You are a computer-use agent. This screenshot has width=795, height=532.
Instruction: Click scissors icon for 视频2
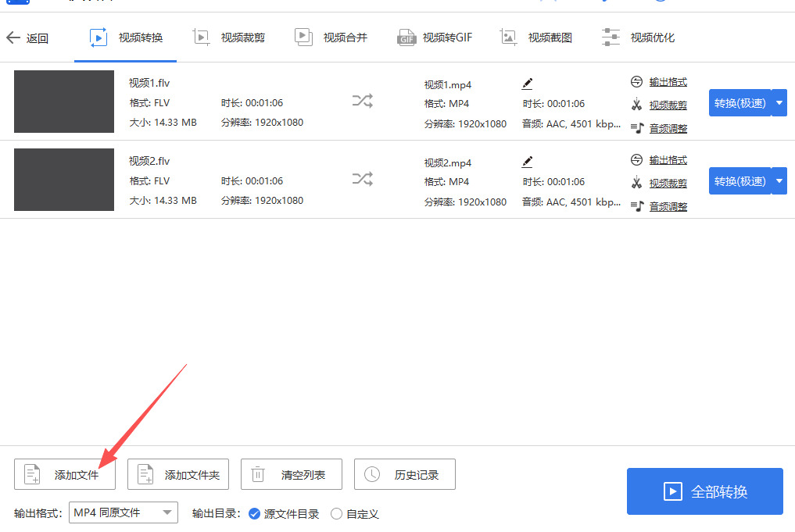pyautogui.click(x=637, y=183)
